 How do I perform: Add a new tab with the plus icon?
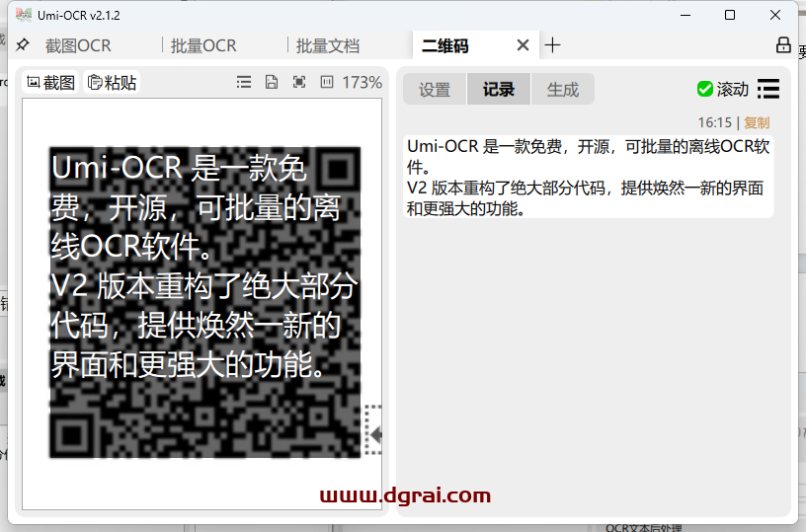(x=552, y=45)
